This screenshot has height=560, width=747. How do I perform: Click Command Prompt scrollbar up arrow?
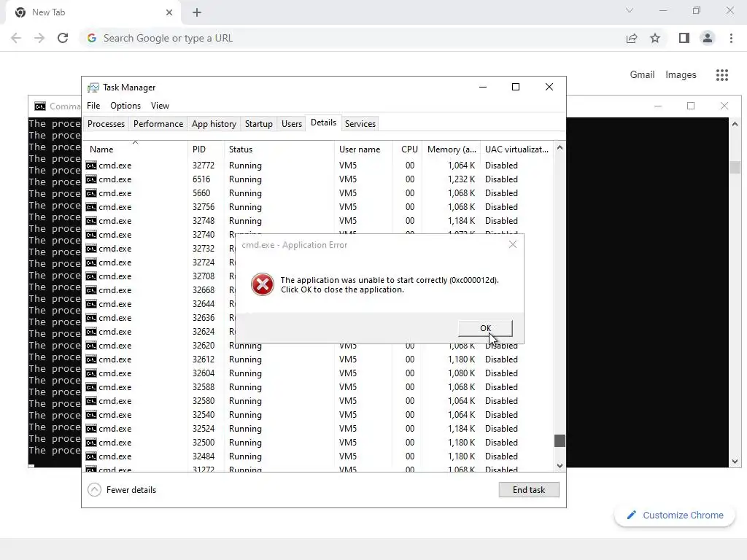(735, 124)
